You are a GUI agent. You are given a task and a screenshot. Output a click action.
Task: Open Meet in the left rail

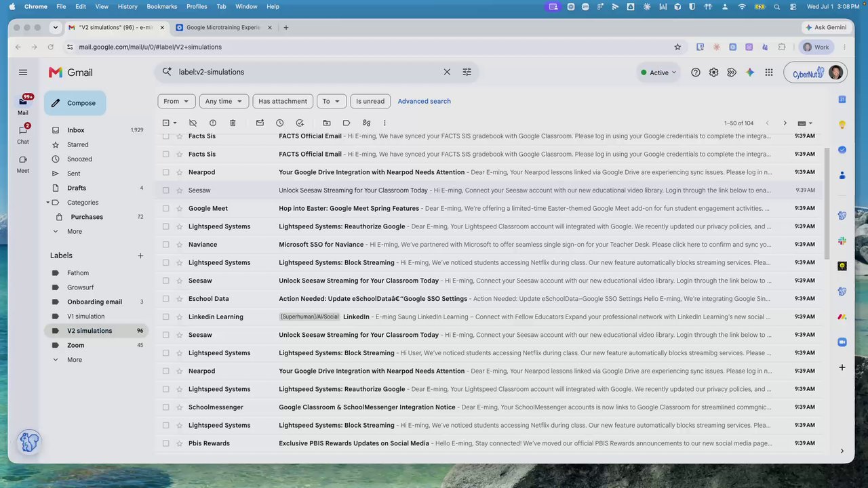23,163
